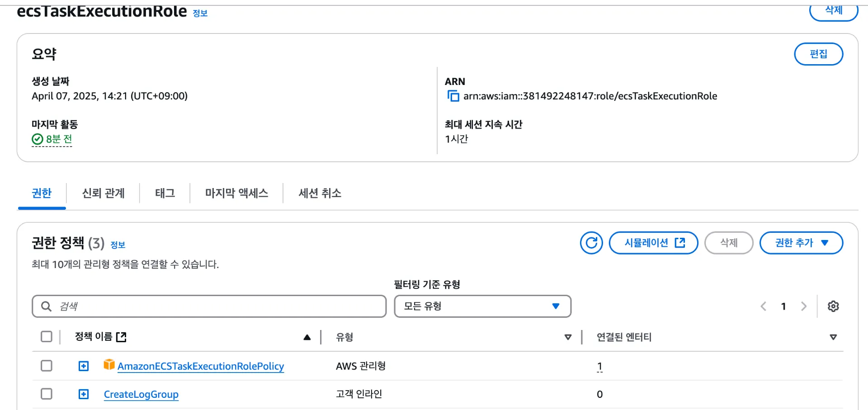Sort by 연결된 엔터티 column arrow
This screenshot has width=868, height=410.
[x=833, y=337]
